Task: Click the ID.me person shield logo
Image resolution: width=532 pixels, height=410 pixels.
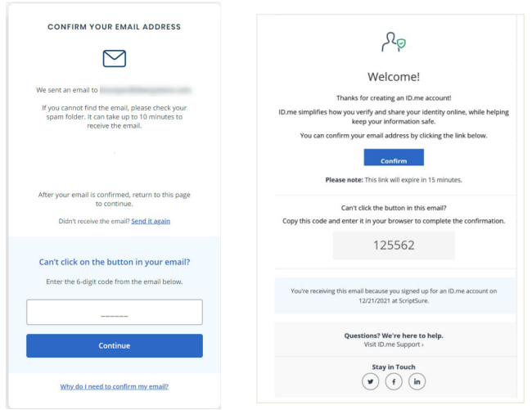Action: [394, 43]
